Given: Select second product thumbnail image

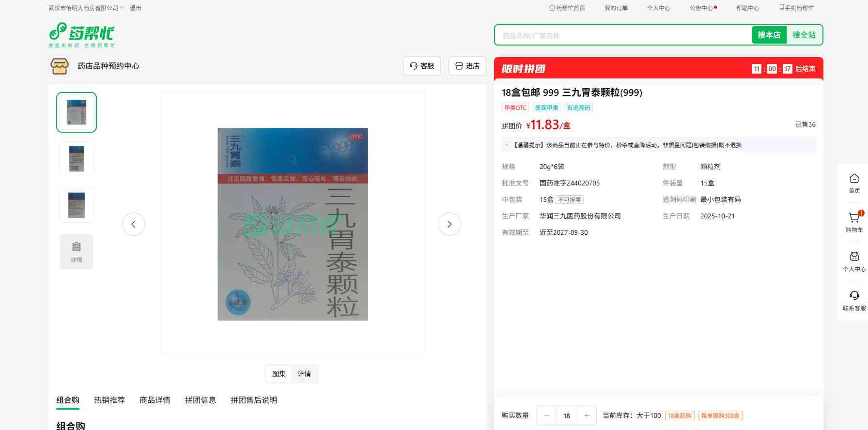Looking at the screenshot, I should pyautogui.click(x=77, y=158).
